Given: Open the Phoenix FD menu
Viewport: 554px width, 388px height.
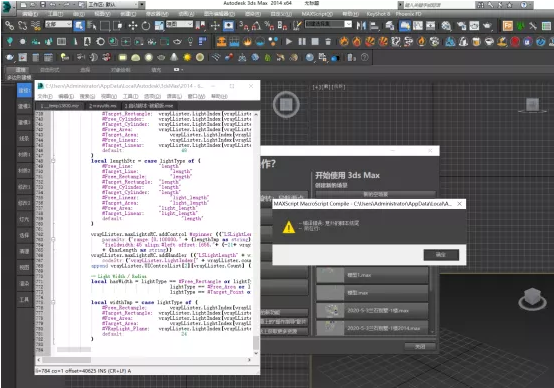Looking at the screenshot, I should tap(408, 14).
